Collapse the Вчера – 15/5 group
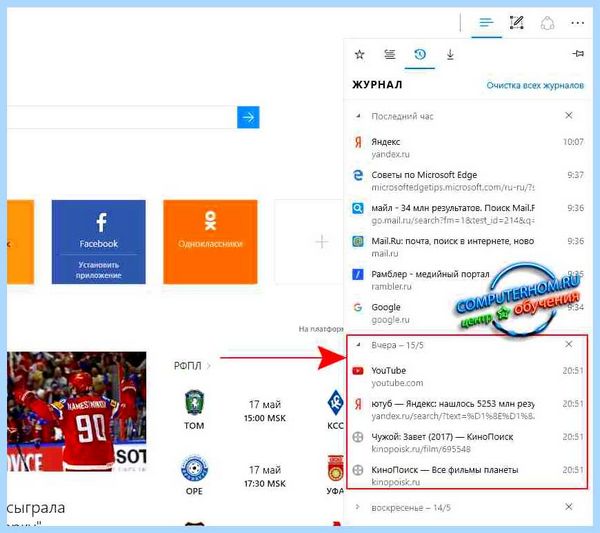The height and width of the screenshot is (533, 600). (x=358, y=345)
